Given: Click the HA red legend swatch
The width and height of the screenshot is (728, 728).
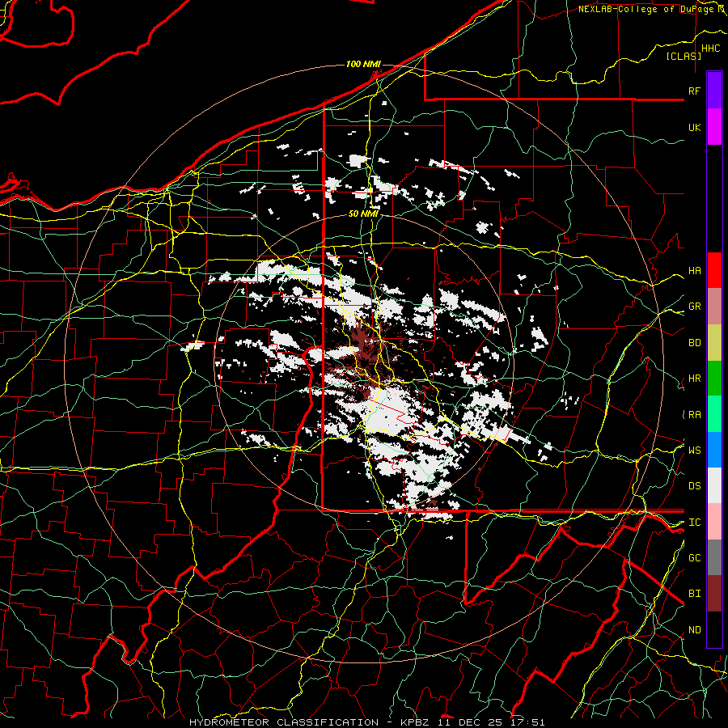Looking at the screenshot, I should (x=714, y=270).
